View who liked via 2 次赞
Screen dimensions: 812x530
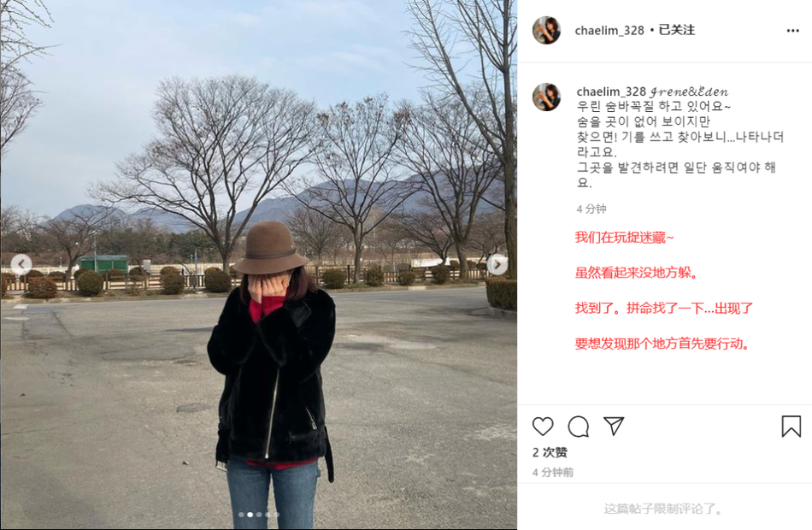coord(550,452)
